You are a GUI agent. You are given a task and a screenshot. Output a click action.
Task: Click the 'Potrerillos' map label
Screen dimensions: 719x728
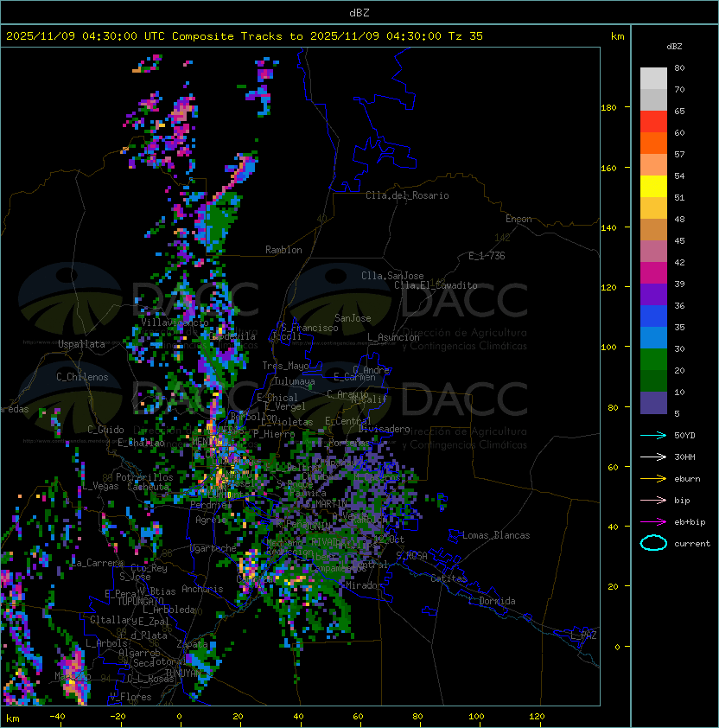(144, 477)
